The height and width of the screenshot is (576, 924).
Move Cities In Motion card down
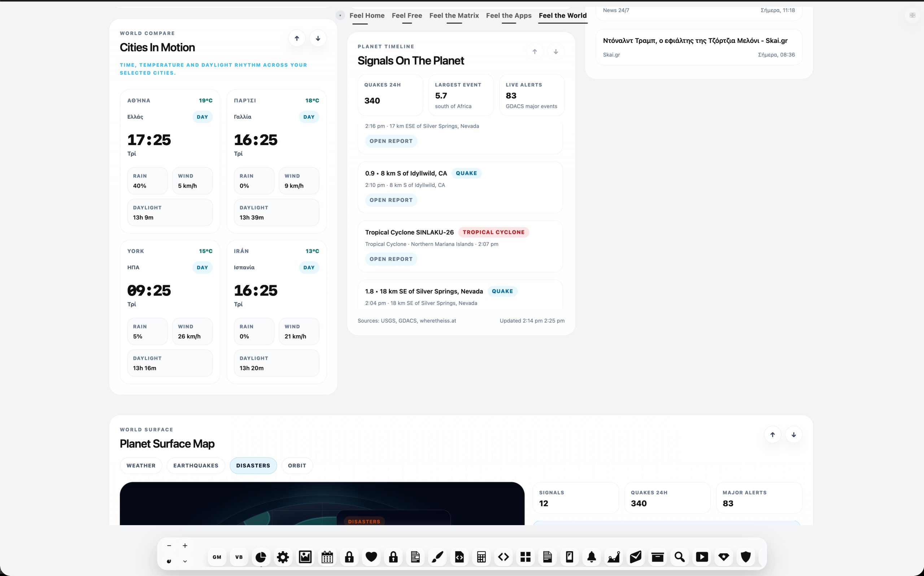(x=318, y=38)
